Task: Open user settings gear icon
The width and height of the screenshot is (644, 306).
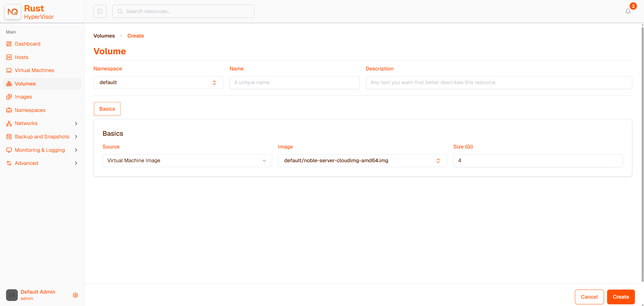Action: click(76, 295)
